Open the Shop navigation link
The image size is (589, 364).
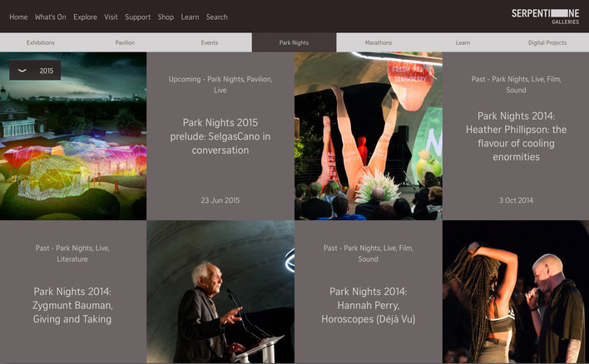point(166,17)
